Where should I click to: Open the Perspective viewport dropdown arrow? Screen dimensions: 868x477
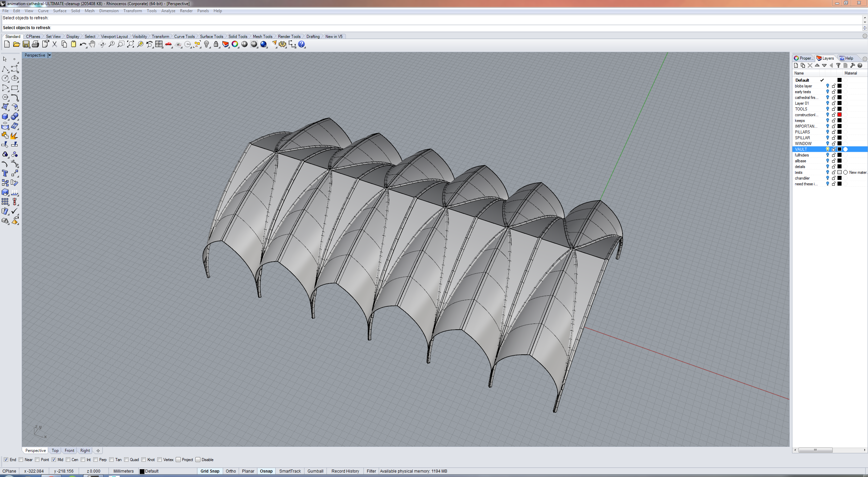tap(50, 55)
